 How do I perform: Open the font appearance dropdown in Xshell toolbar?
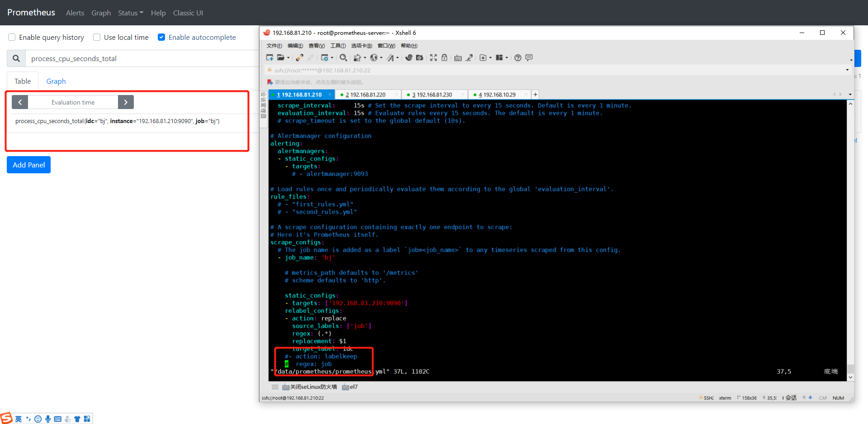[x=397, y=57]
